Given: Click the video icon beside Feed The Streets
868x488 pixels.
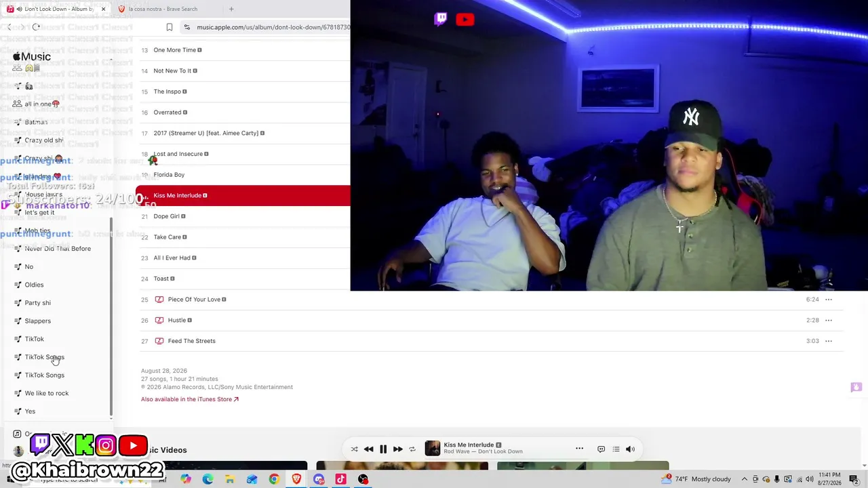Looking at the screenshot, I should point(159,341).
